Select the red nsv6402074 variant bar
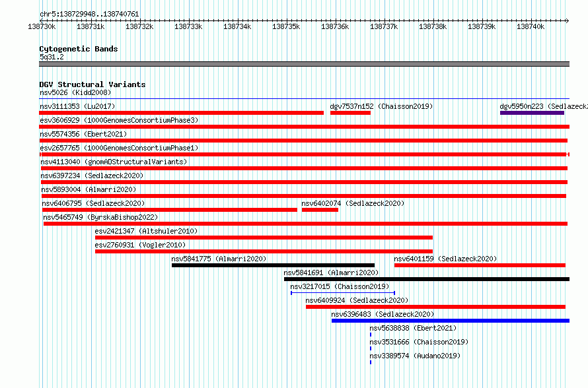Screen dimensions: 588x388 pos(320,210)
